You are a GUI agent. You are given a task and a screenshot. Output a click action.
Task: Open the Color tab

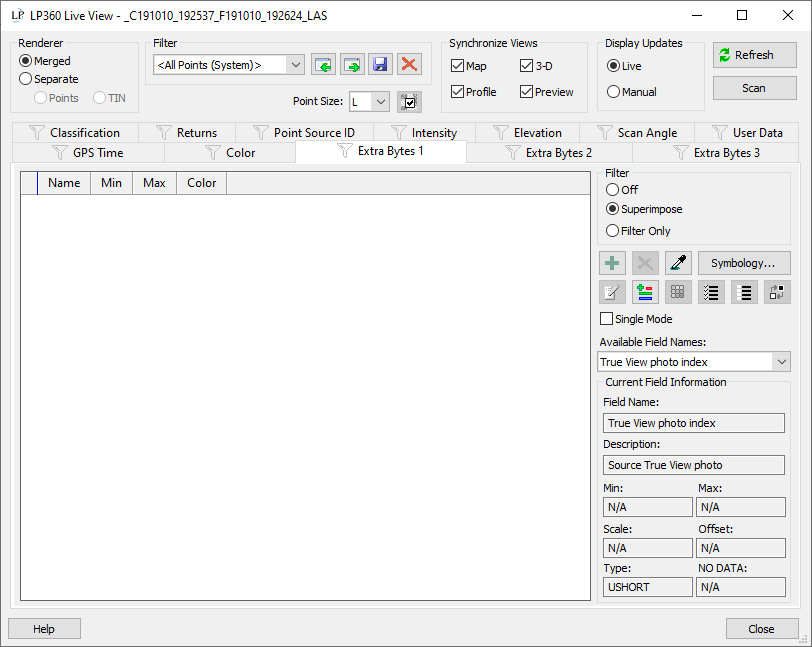(230, 153)
